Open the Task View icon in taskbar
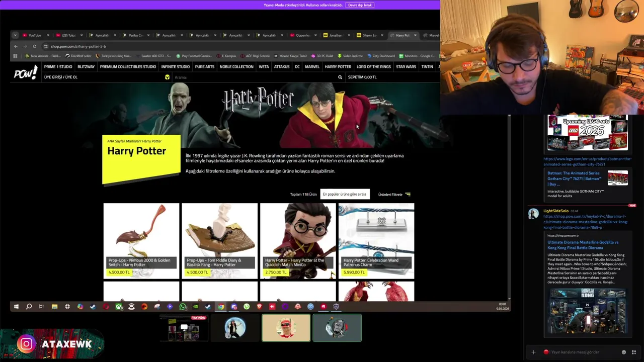Viewport: 644px width, 362px height. (x=41, y=306)
